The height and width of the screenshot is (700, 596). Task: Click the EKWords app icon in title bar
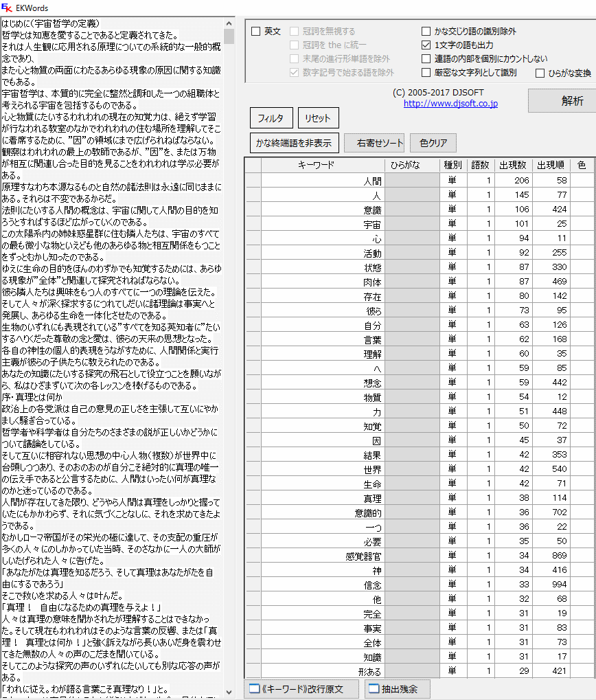6,8
